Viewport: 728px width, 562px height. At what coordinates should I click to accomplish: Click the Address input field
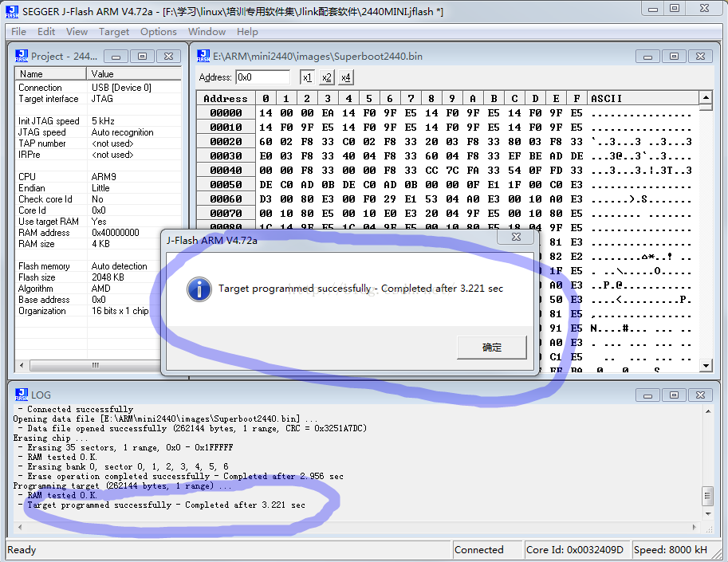[263, 77]
